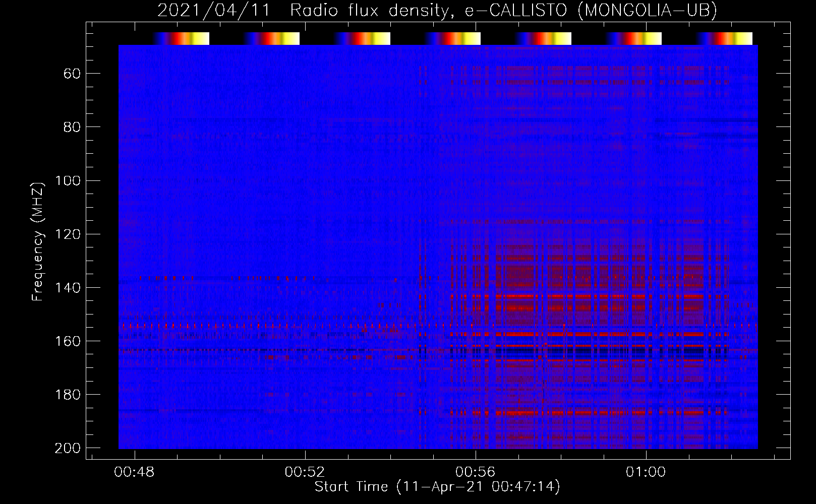Click the 00:48 time tick label
This screenshot has width=816, height=504.
[134, 472]
